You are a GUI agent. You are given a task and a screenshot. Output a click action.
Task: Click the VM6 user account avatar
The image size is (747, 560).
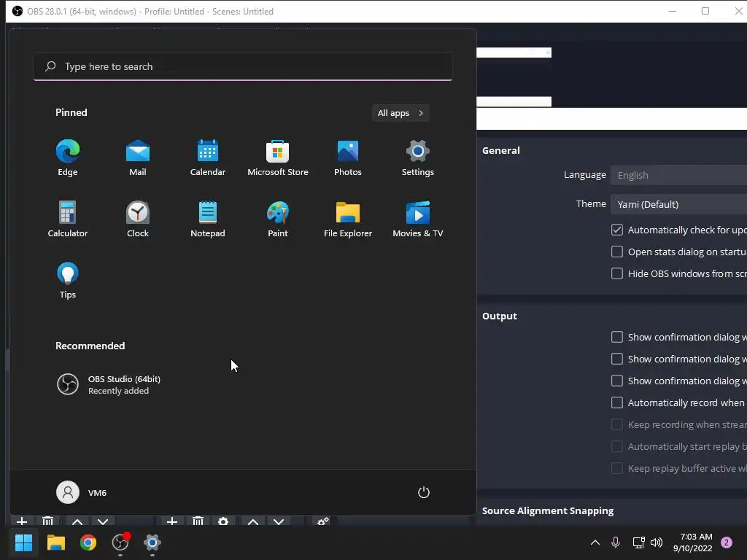68,492
